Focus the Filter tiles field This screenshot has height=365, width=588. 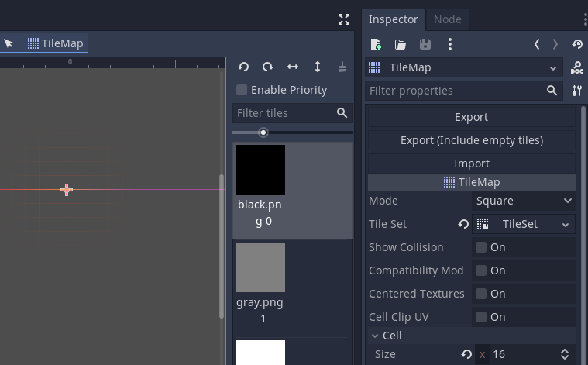[x=293, y=113]
